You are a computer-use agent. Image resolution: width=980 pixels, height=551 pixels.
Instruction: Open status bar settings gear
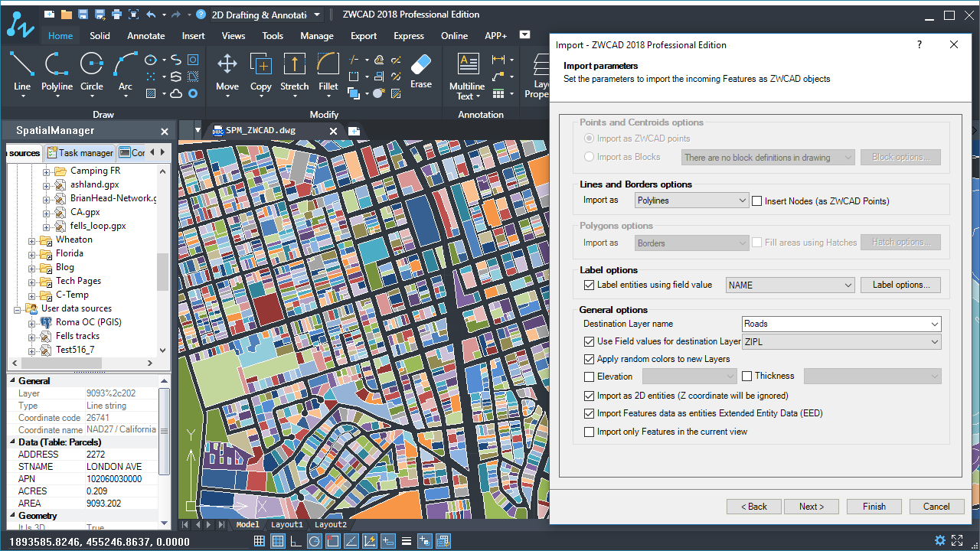coord(940,541)
